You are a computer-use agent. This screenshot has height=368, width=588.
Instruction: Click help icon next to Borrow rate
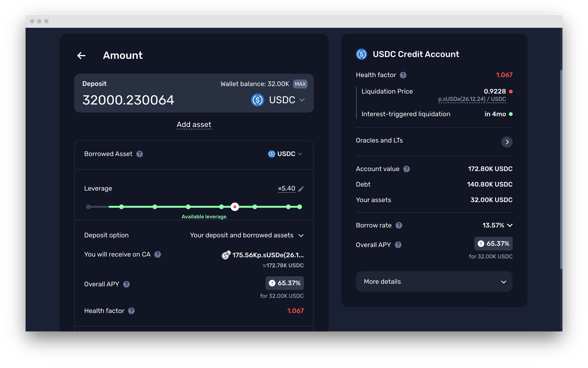pyautogui.click(x=399, y=225)
